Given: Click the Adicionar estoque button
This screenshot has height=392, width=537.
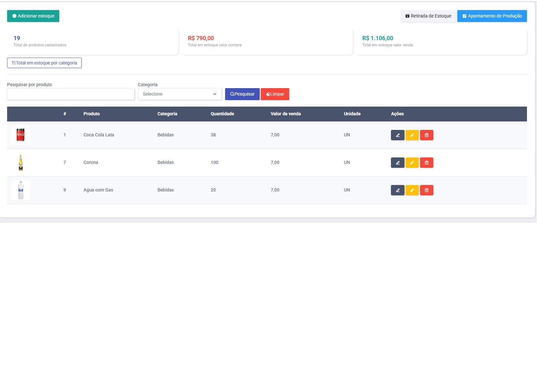Looking at the screenshot, I should [33, 16].
